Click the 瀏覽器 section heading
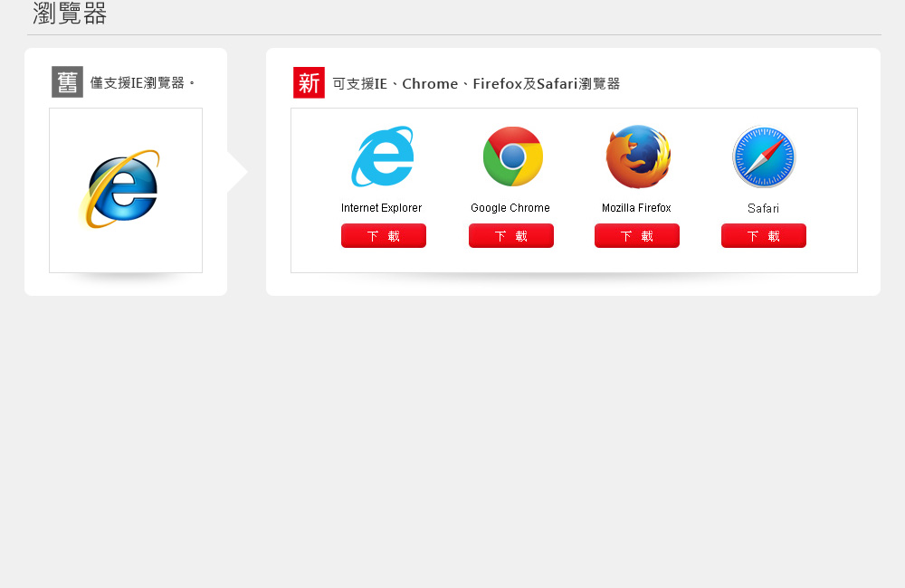The height and width of the screenshot is (588, 905). pos(70,14)
